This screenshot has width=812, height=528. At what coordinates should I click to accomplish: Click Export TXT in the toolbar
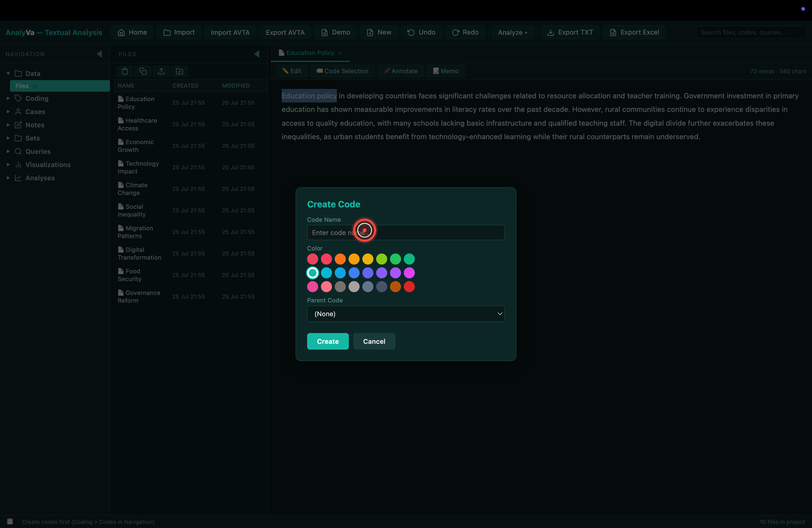[570, 32]
